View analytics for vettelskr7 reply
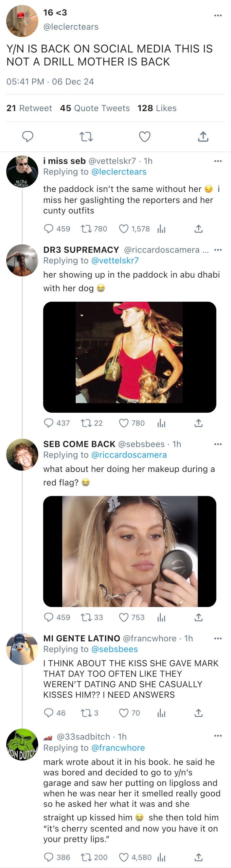This screenshot has height=868, width=231. (x=161, y=229)
